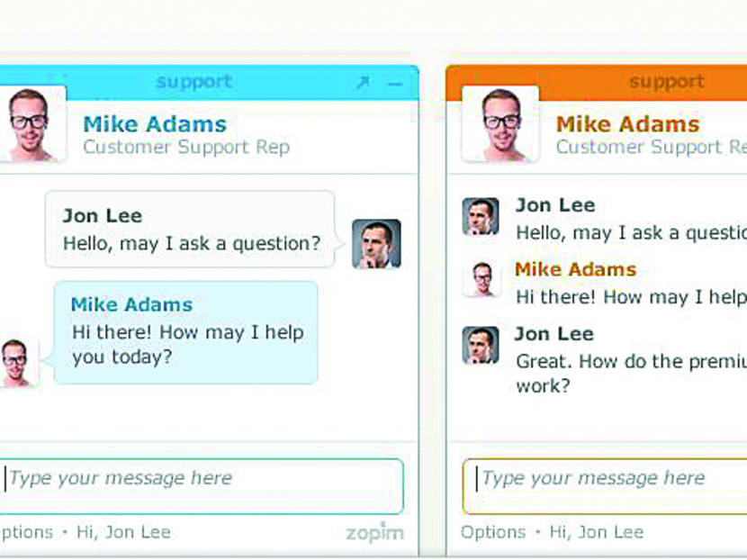The height and width of the screenshot is (560, 747).
Task: Click Mike Adams name in the orange conversation
Action: pyautogui.click(x=575, y=269)
